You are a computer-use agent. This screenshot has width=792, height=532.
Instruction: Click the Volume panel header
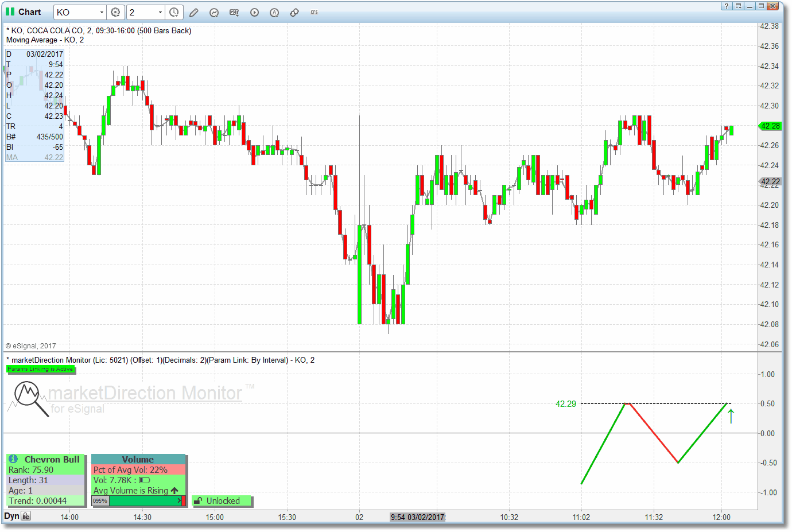click(138, 459)
